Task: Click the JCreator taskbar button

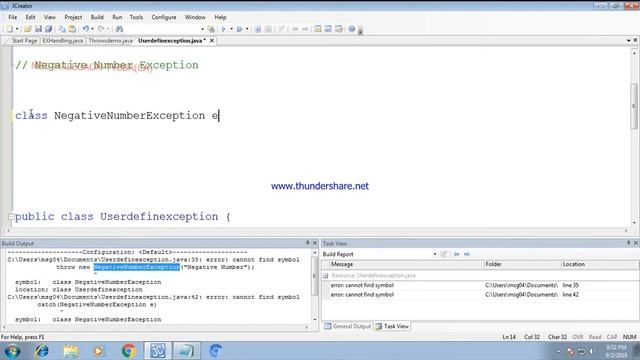Action: pyautogui.click(x=157, y=351)
